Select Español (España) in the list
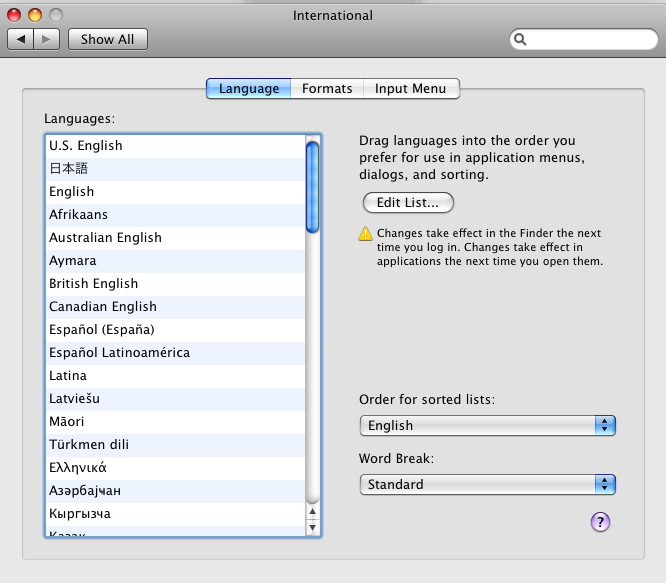Screen dimensions: 666x583 coord(175,330)
